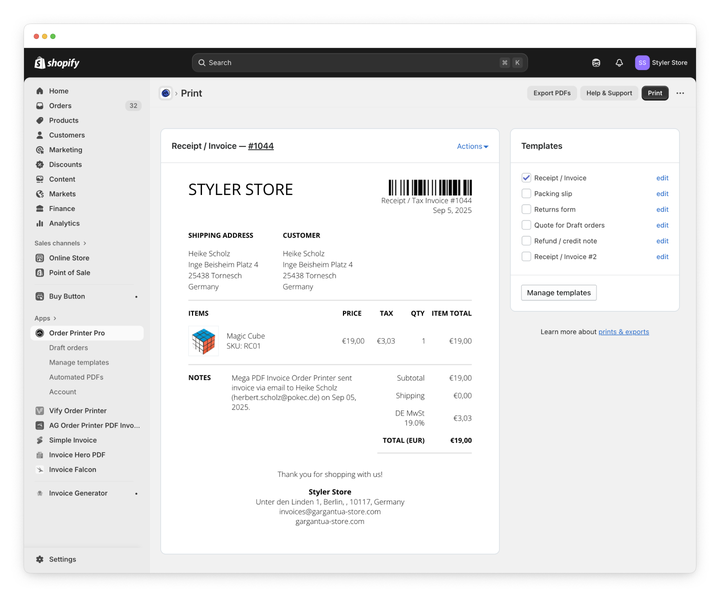Click the Content icon
This screenshot has height=597, width=720.
pyautogui.click(x=40, y=179)
